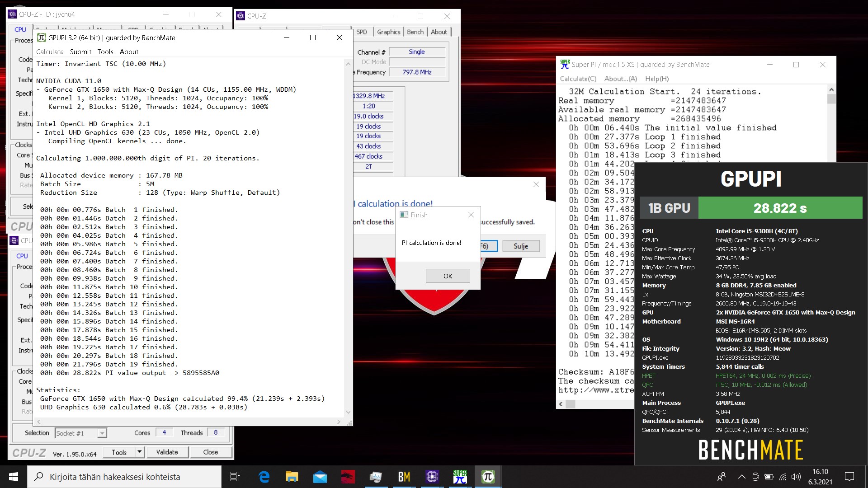
Task: Open Super PI Help(H) menu
Action: point(657,79)
